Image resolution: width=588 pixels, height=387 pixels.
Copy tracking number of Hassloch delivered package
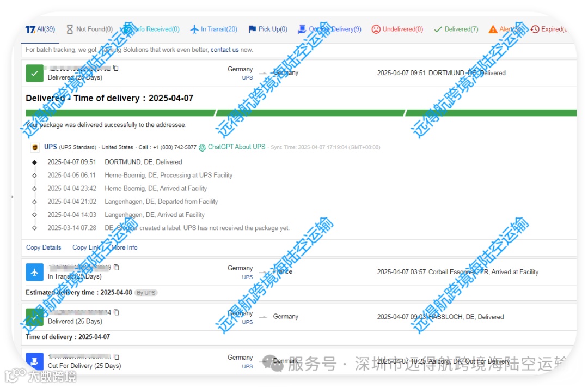coord(117,312)
